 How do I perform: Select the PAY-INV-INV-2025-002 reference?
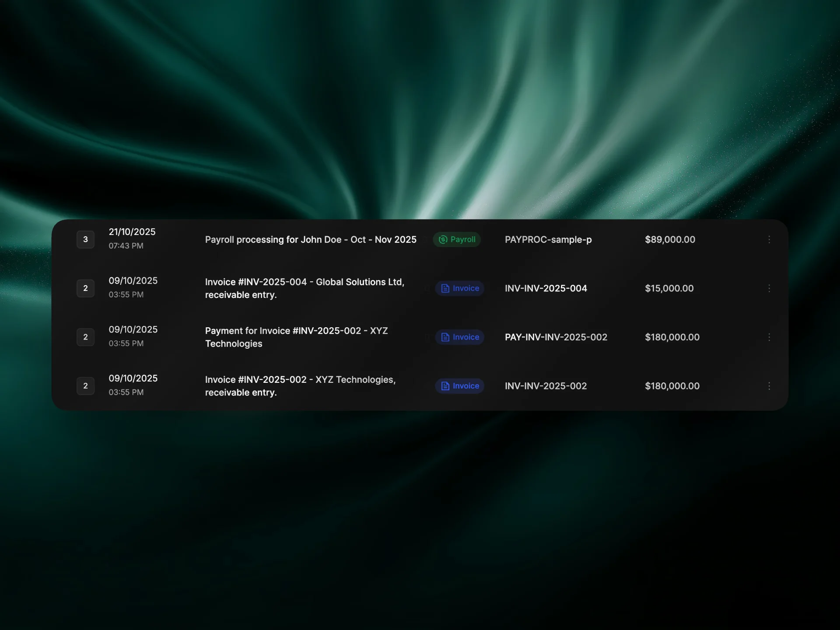pos(556,337)
